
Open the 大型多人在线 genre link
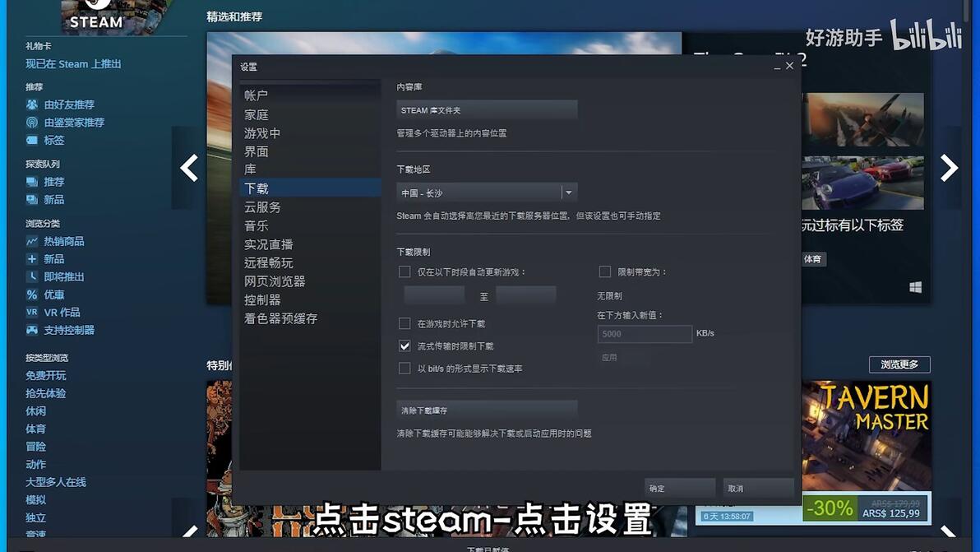56,482
